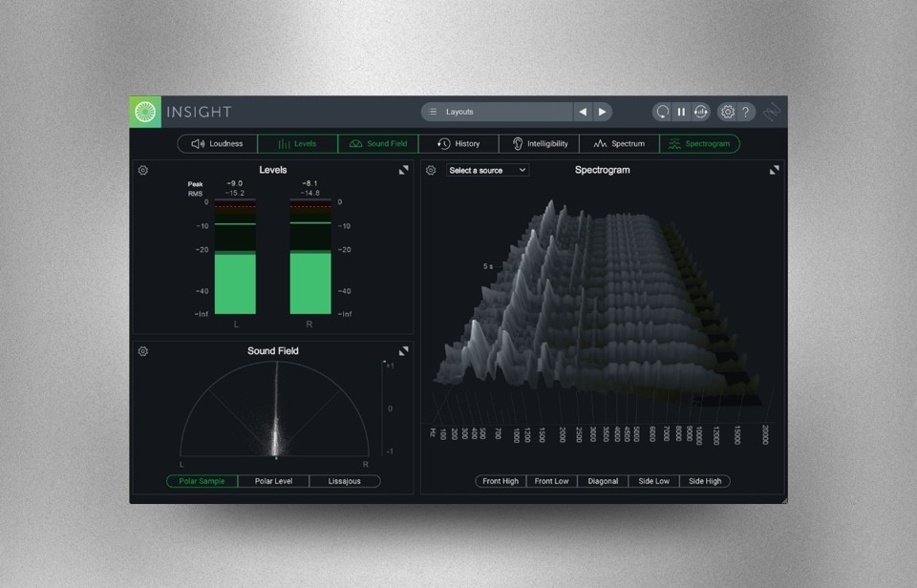Click left channel RMS value -15.2
The width and height of the screenshot is (917, 588).
coord(235,193)
